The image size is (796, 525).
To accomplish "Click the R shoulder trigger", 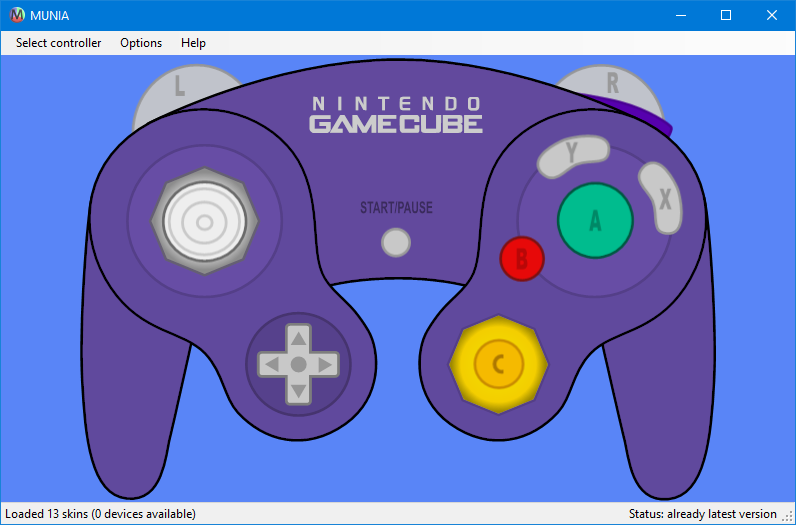I will tap(613, 84).
